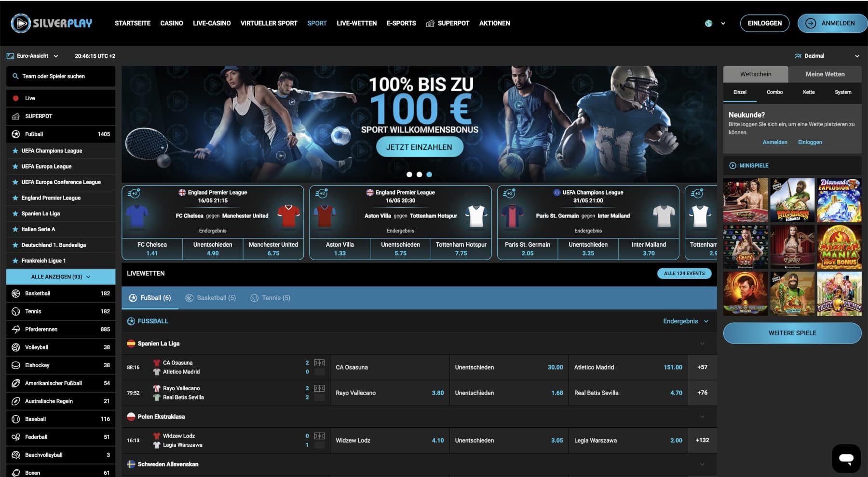868x477 pixels.
Task: Click the team or player search field
Action: 61,76
